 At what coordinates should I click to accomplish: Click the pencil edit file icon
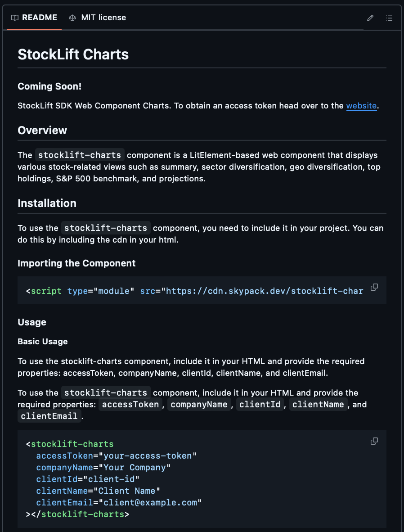coord(370,18)
